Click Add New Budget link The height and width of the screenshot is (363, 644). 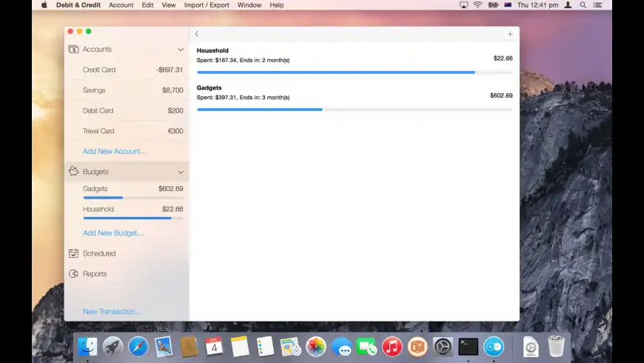(113, 233)
